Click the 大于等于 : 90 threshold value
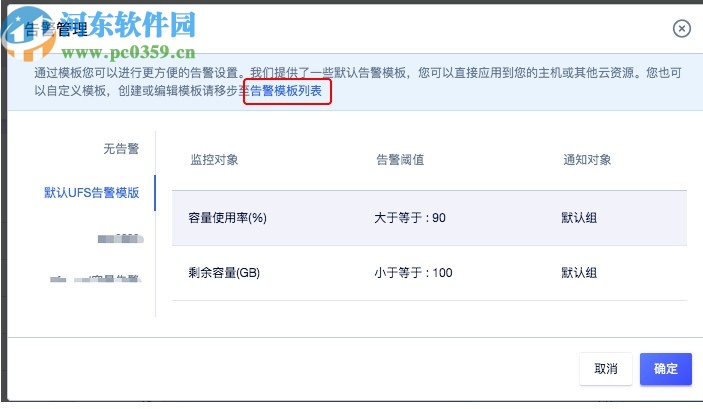703x409 pixels. [x=410, y=218]
